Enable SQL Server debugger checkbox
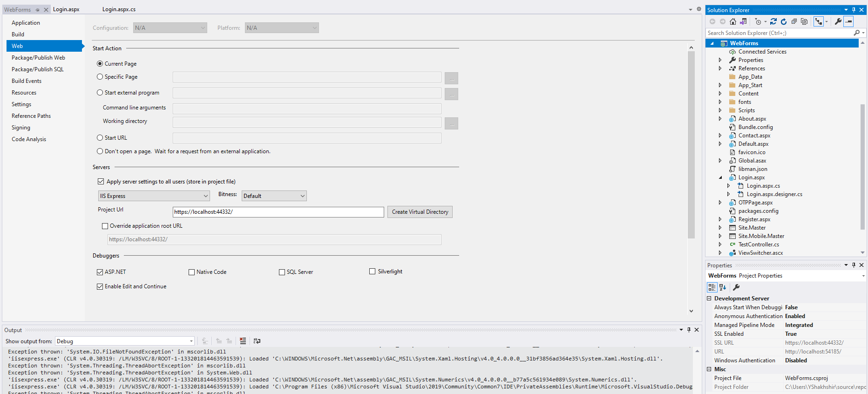868x394 pixels. (282, 272)
